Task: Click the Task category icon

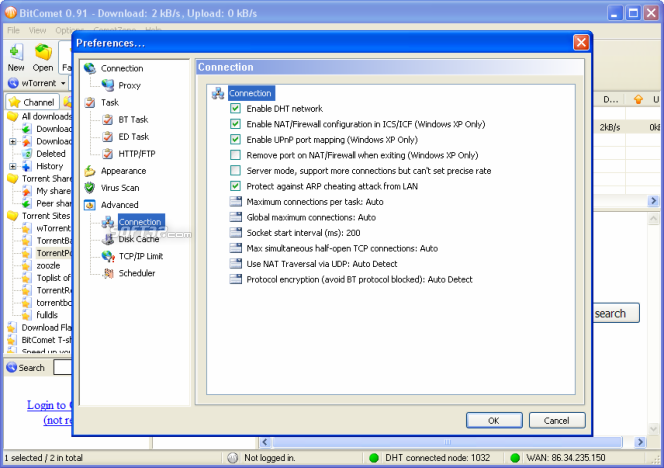Action: click(x=90, y=102)
